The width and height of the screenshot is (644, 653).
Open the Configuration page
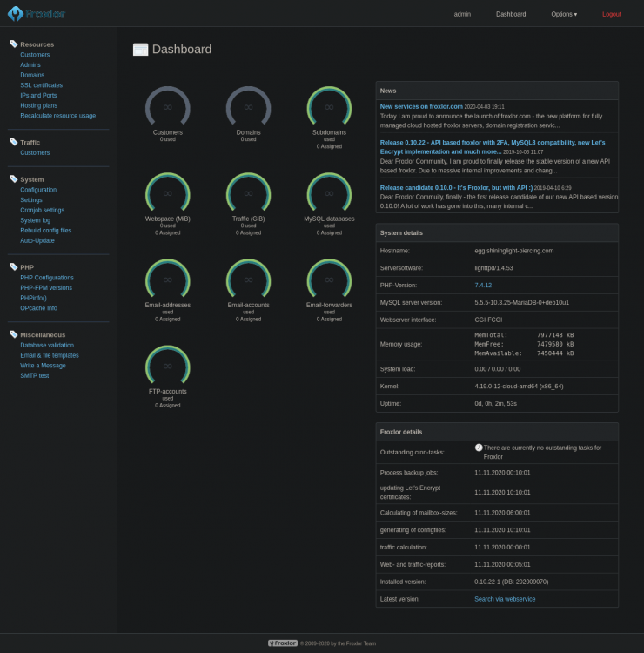click(38, 190)
